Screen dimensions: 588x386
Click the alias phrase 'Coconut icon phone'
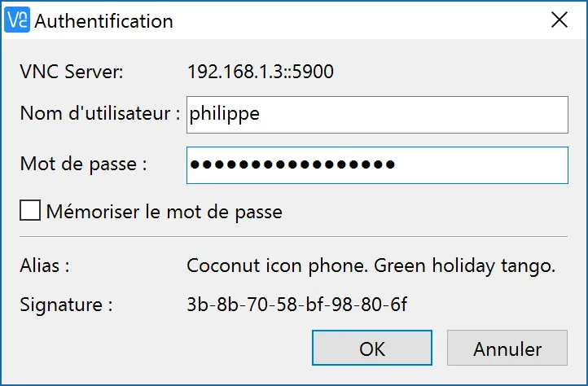[278, 266]
